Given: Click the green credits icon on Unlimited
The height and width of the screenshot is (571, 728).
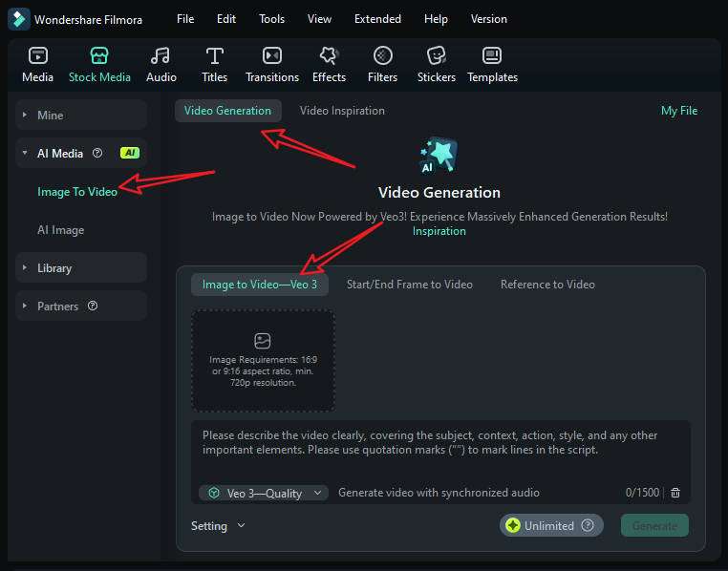Looking at the screenshot, I should 513,525.
